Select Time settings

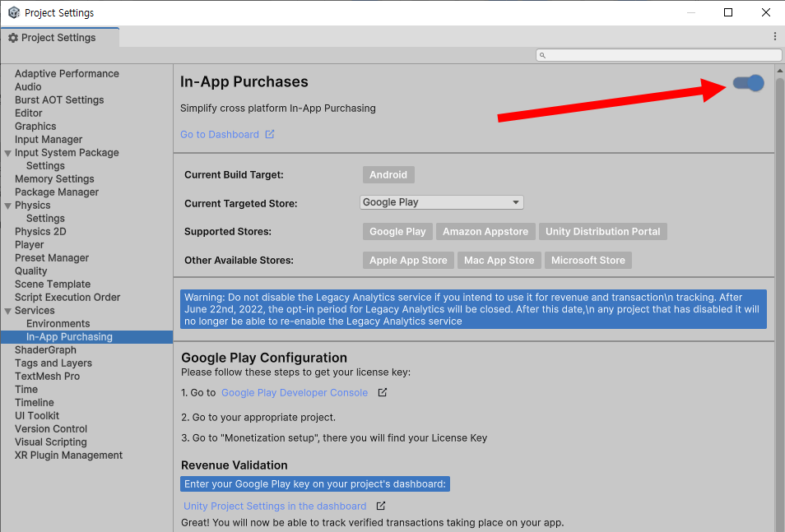[26, 390]
